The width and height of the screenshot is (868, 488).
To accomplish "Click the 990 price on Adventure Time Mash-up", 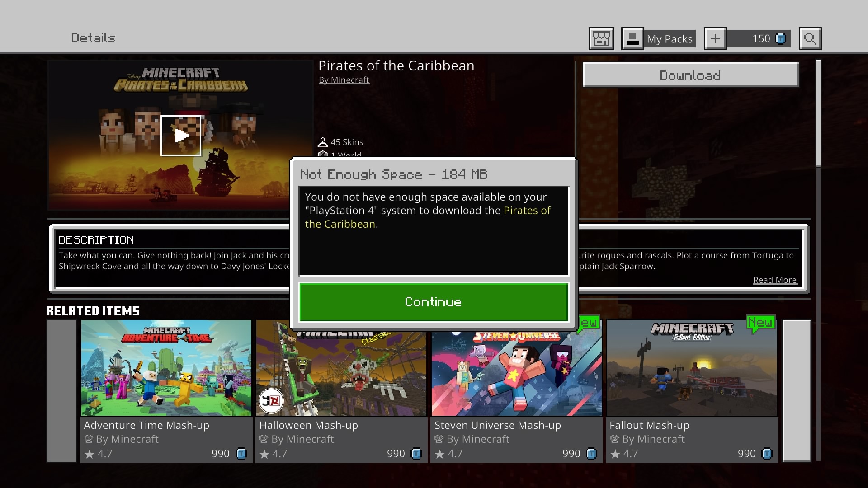I will 221,454.
